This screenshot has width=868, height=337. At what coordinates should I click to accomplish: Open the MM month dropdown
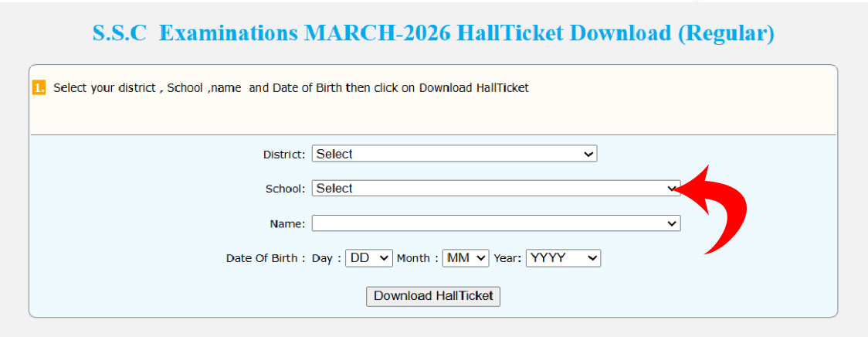pos(466,258)
